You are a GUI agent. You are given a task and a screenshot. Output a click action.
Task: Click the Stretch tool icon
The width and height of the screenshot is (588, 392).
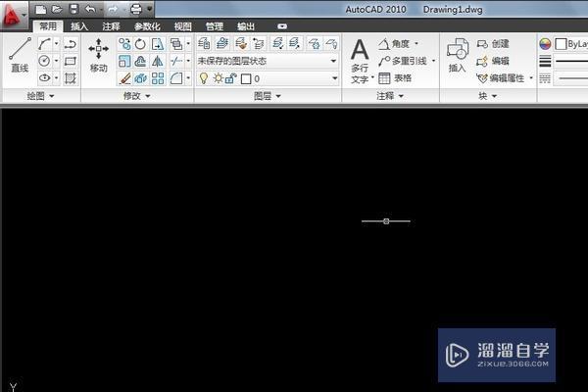[158, 44]
